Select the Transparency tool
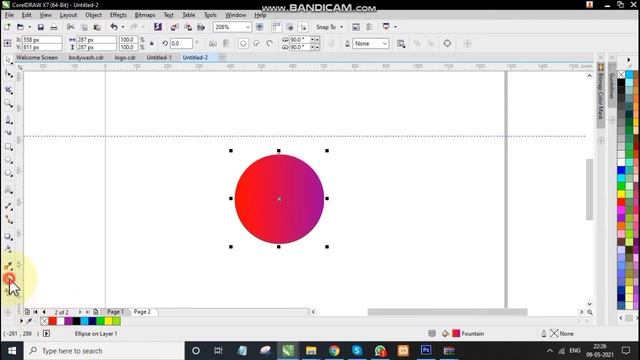The image size is (640, 360). coord(8,249)
